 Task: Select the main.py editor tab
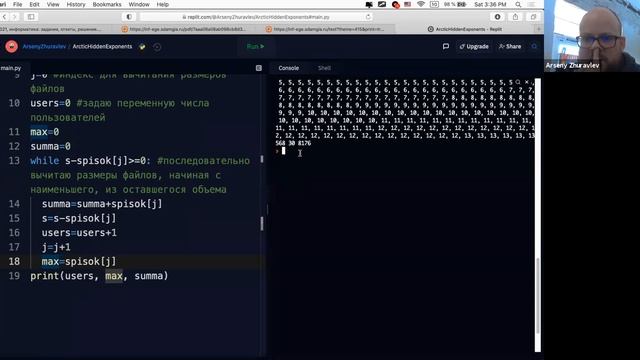pyautogui.click(x=11, y=68)
